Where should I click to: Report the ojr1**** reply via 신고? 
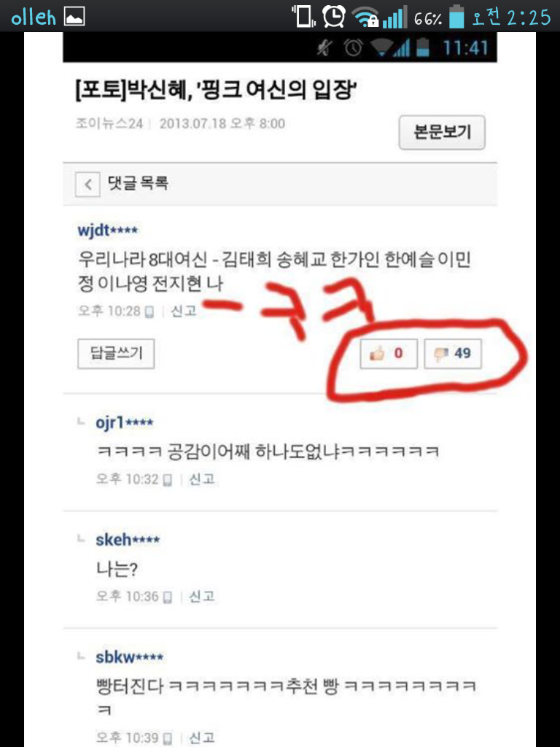click(202, 479)
